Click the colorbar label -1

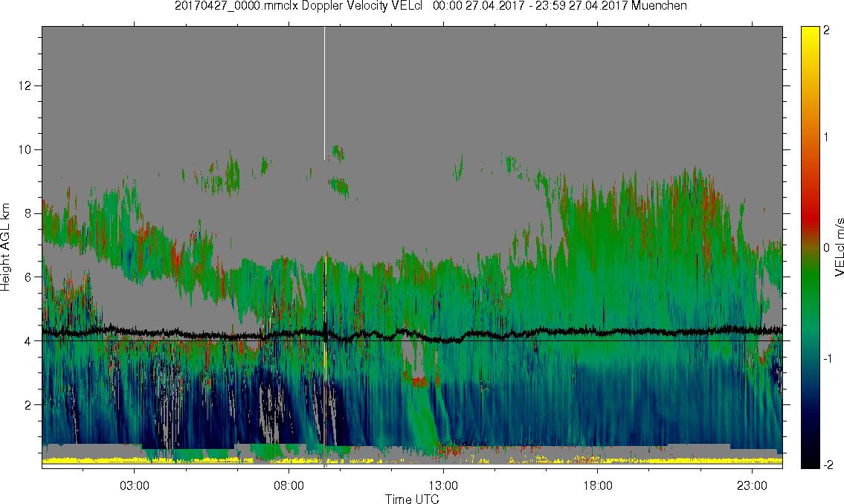pos(827,358)
